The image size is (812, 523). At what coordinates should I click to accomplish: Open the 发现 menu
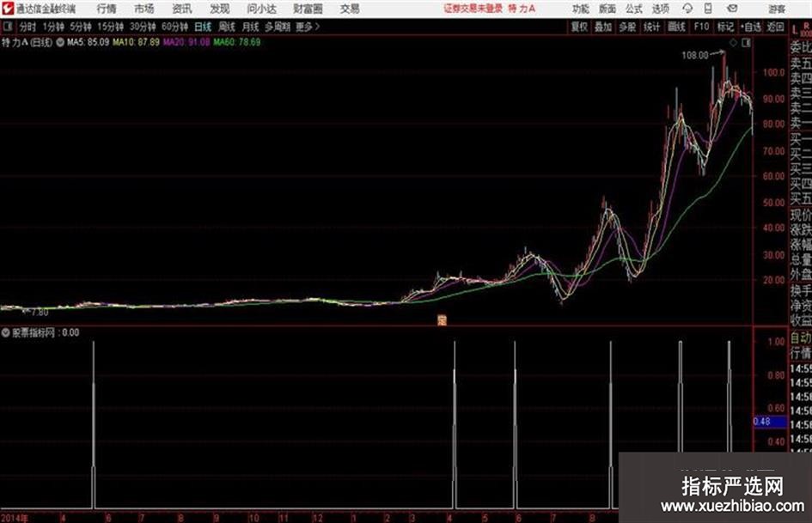220,9
